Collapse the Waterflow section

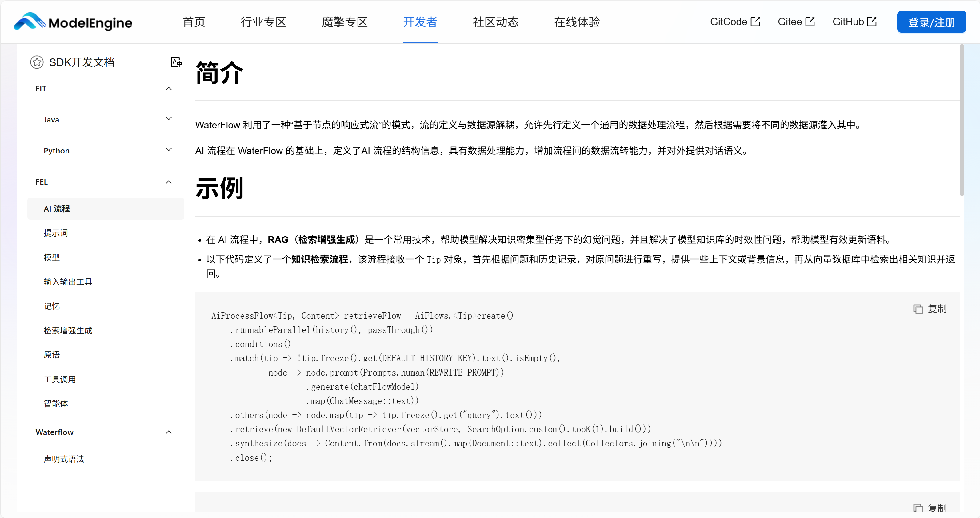click(x=169, y=432)
